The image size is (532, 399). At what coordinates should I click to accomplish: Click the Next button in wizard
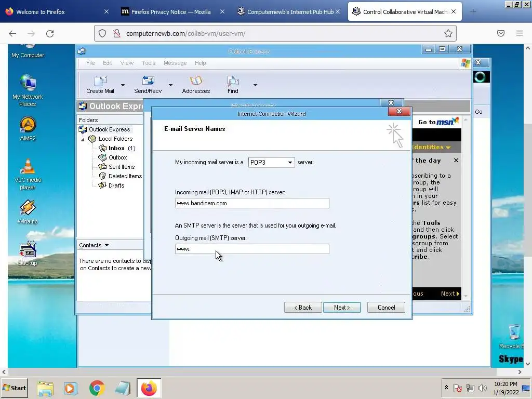click(x=342, y=308)
